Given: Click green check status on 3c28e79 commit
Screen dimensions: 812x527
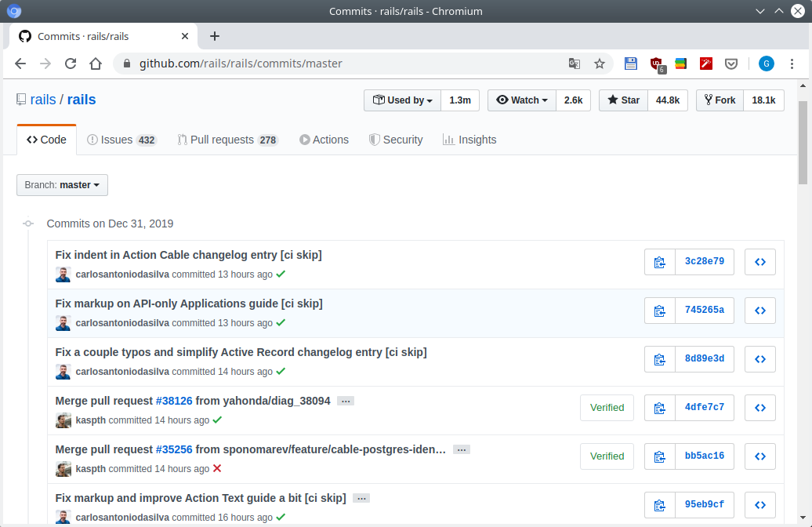Looking at the screenshot, I should click(281, 274).
